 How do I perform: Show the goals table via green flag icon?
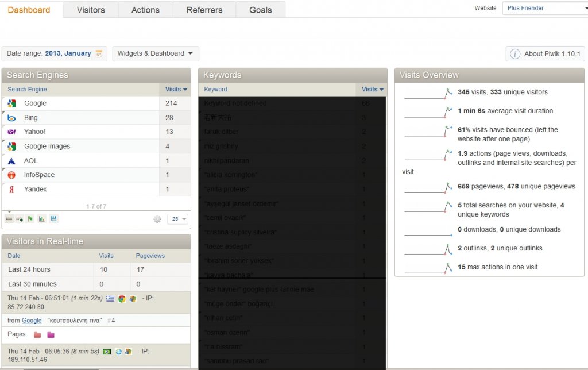30,219
